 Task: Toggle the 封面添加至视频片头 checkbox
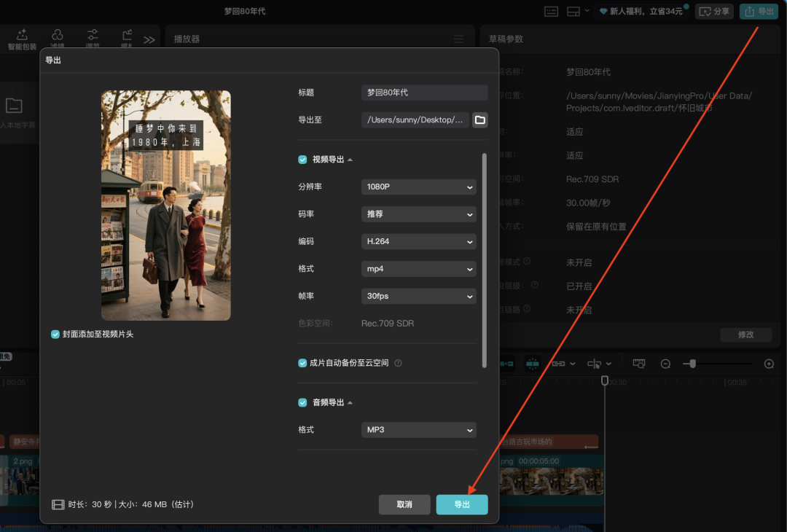tap(55, 334)
